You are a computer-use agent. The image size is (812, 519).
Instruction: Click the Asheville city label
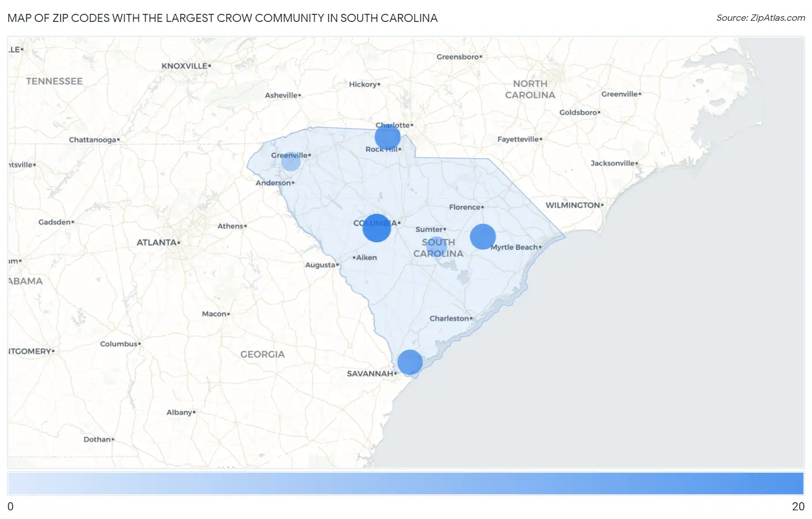(282, 95)
